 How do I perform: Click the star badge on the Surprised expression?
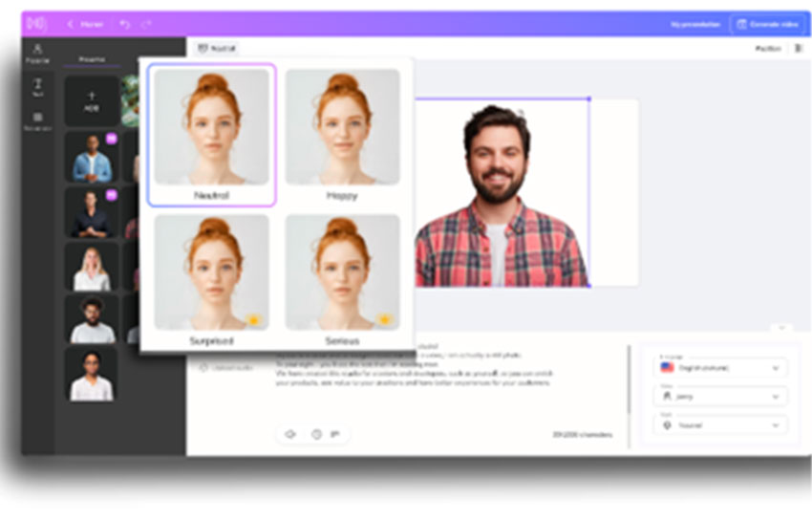[254, 320]
